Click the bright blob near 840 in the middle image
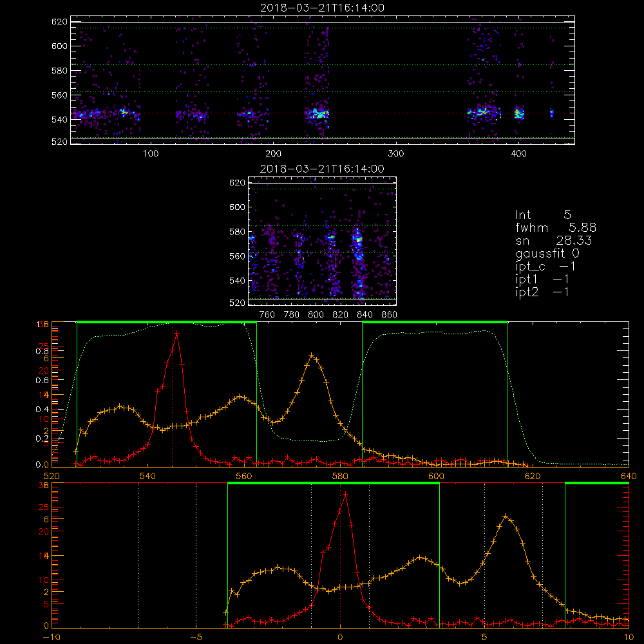 (358, 240)
